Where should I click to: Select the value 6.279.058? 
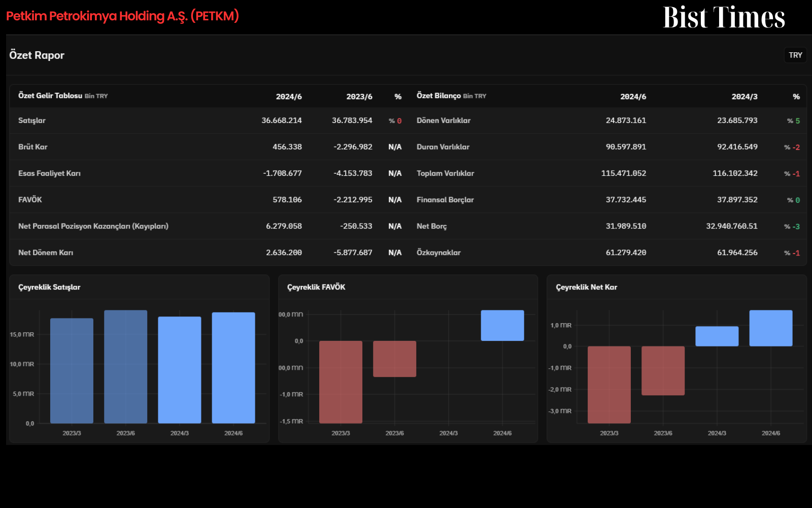pos(284,226)
